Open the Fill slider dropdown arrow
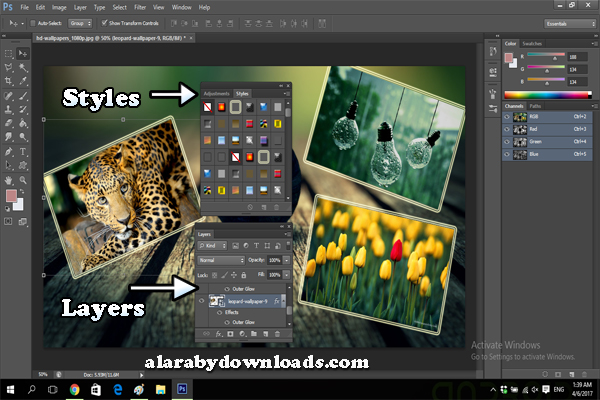Image resolution: width=600 pixels, height=400 pixels. [x=286, y=275]
